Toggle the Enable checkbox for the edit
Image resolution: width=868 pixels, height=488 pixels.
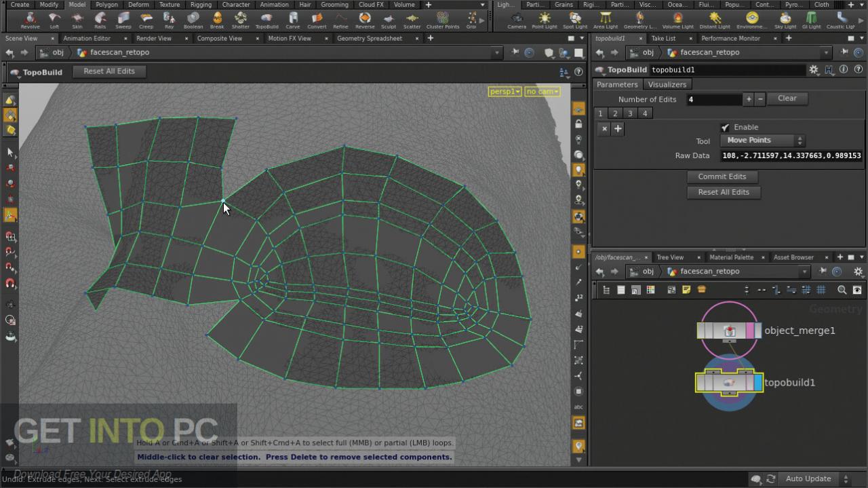click(x=725, y=127)
